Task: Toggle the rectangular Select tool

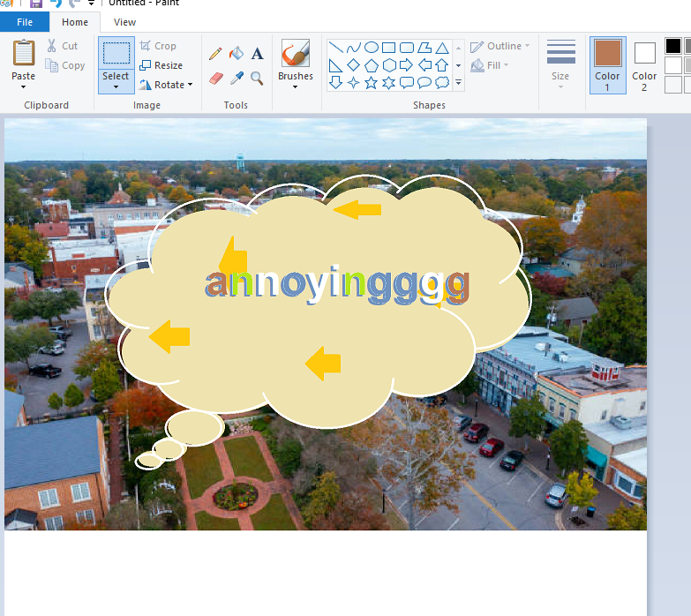Action: click(x=116, y=54)
